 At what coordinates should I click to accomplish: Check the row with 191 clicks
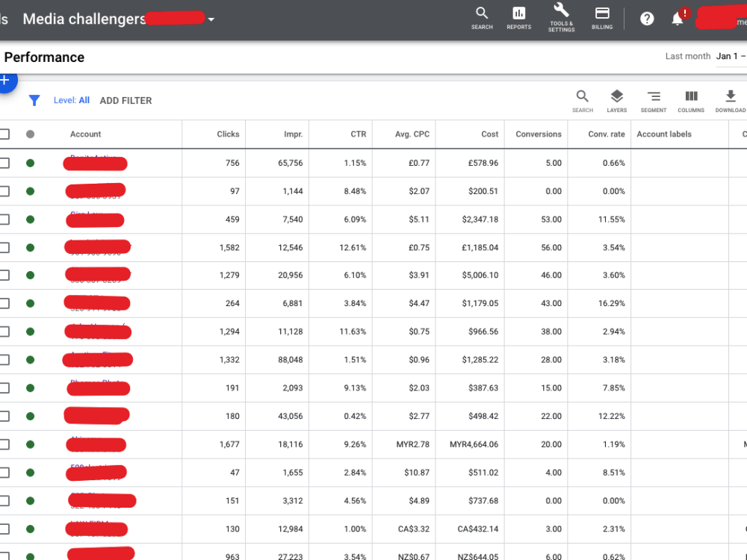click(x=4, y=388)
